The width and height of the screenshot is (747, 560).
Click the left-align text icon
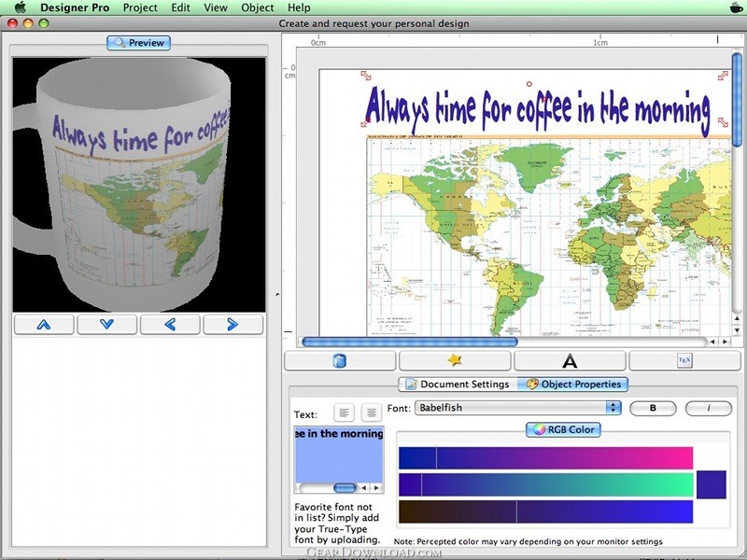(344, 413)
